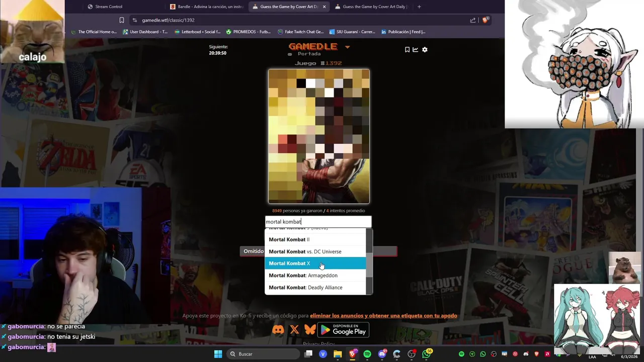
Task: Open 'The Official Home o...' bookmark
Action: tap(94, 32)
